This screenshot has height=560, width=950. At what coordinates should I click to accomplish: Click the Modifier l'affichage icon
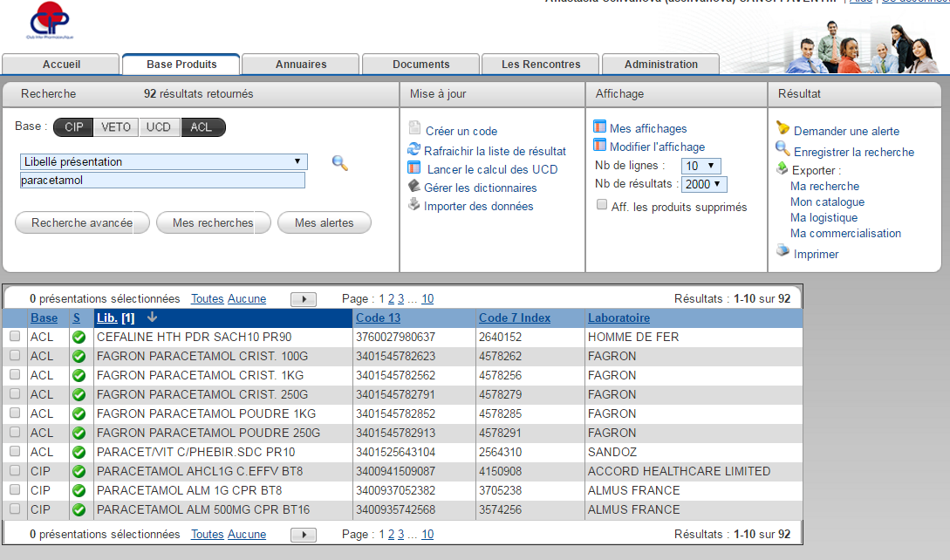[x=600, y=145]
